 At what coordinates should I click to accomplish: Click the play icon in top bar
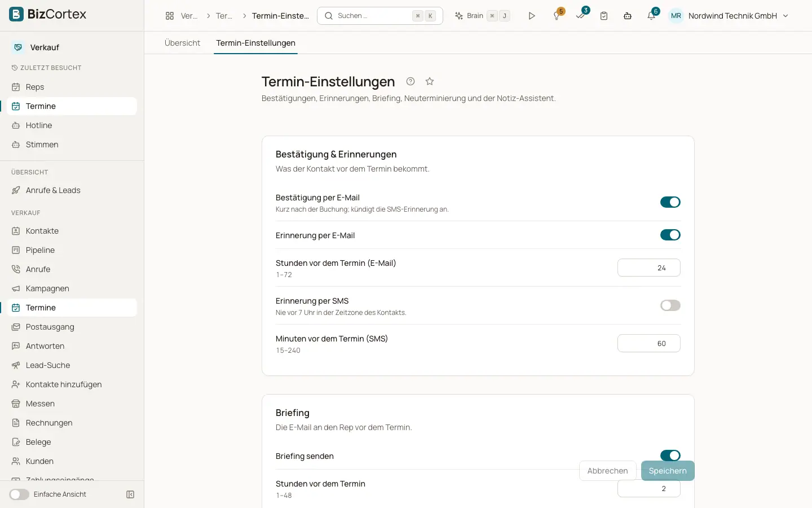pos(532,16)
